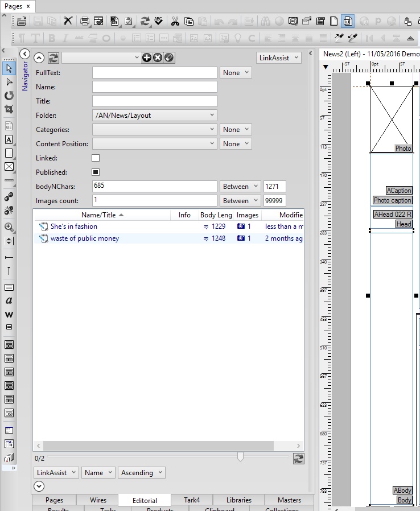Image resolution: width=420 pixels, height=511 pixels.
Task: Select the picture box tool with X
Action: (9, 167)
